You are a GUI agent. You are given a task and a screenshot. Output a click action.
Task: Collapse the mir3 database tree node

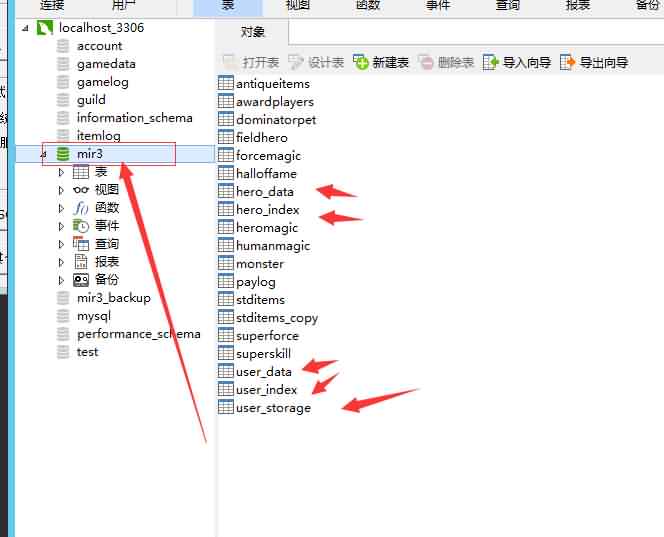tap(43, 154)
